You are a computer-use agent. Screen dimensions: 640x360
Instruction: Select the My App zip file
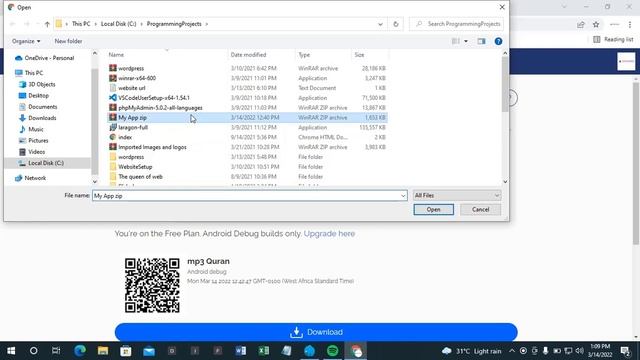247,118
